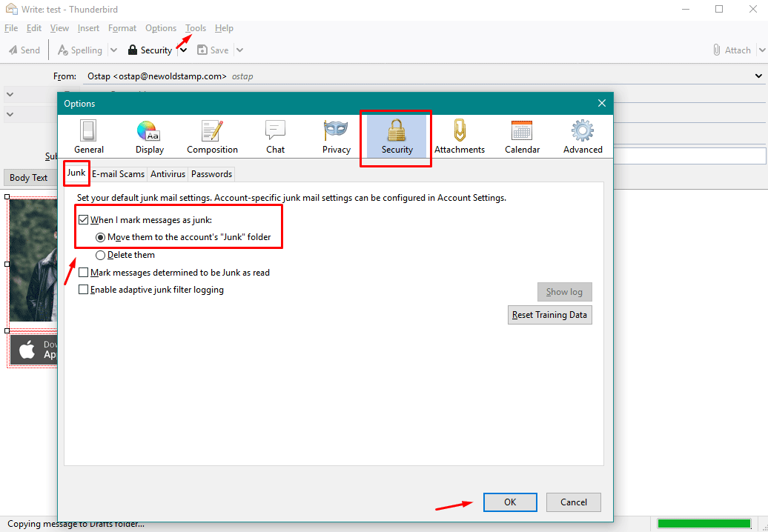Close the Options dialog

602,103
